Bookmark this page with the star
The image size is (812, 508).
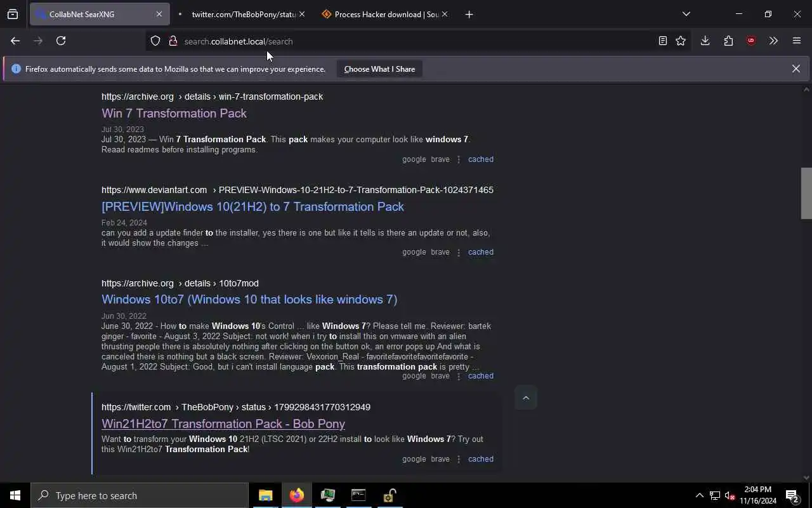[x=681, y=41]
